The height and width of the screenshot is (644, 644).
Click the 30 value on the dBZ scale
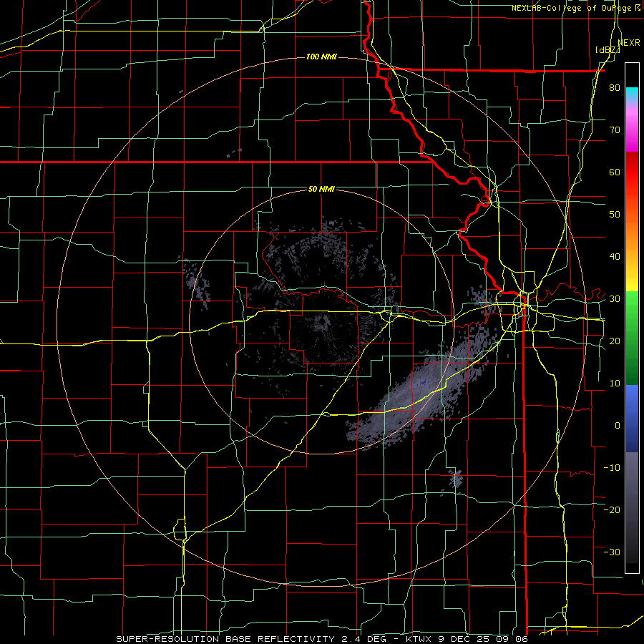tap(615, 298)
